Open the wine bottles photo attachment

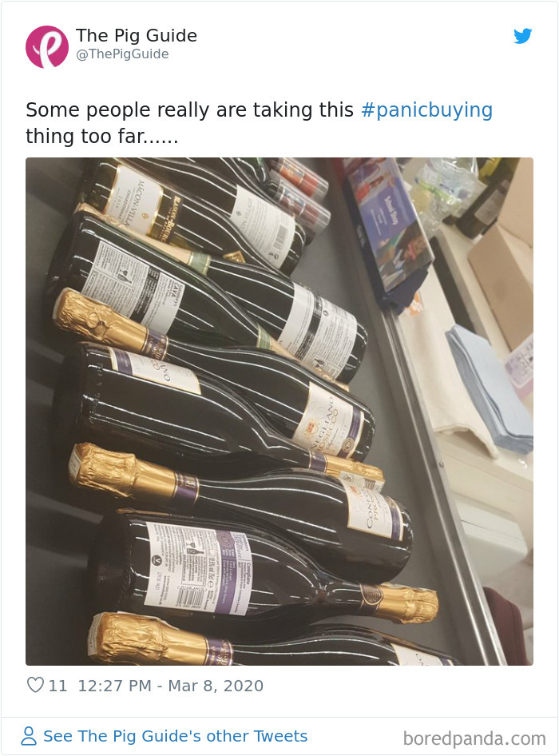pos(279,412)
